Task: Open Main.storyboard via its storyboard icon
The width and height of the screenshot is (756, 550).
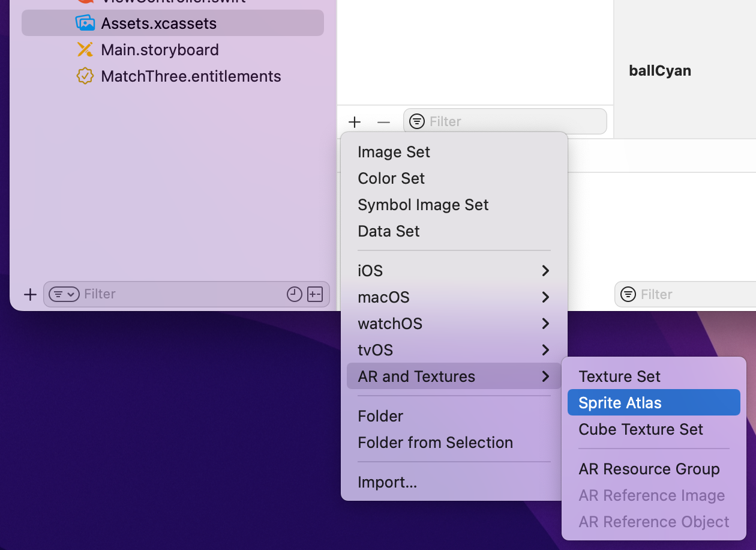Action: pos(85,49)
